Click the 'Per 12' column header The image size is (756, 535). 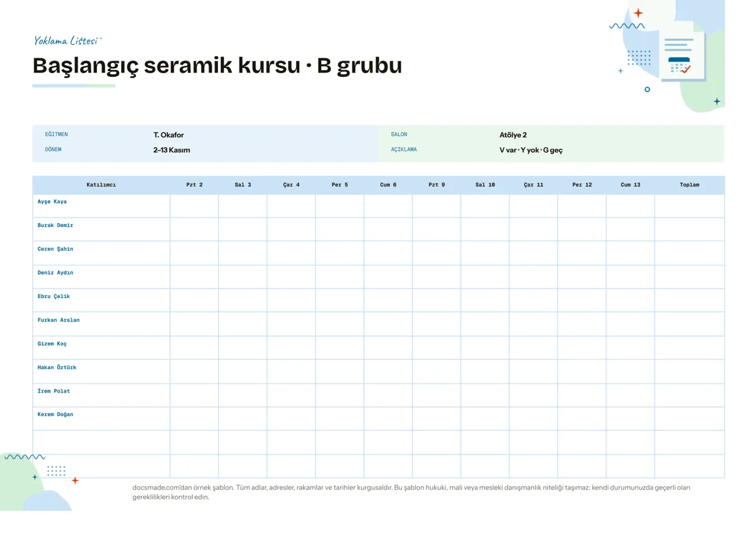(x=582, y=185)
